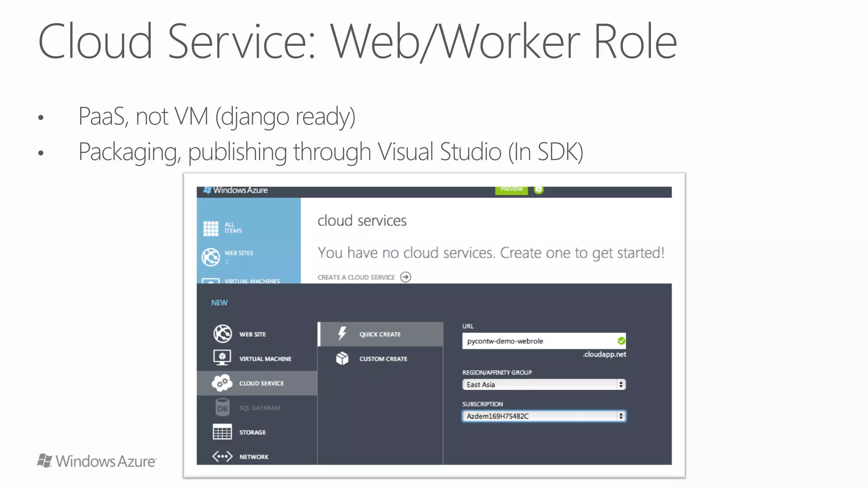Choose the Quick Create menu option
This screenshot has height=488, width=868.
tap(380, 334)
